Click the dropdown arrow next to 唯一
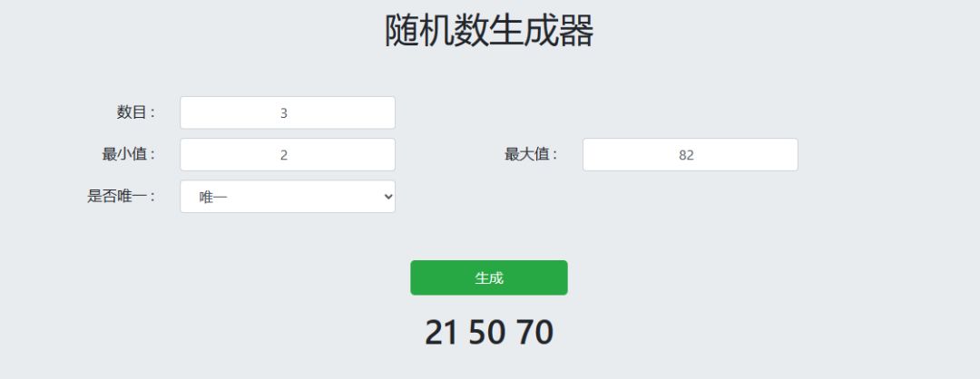The image size is (980, 379). coord(388,196)
